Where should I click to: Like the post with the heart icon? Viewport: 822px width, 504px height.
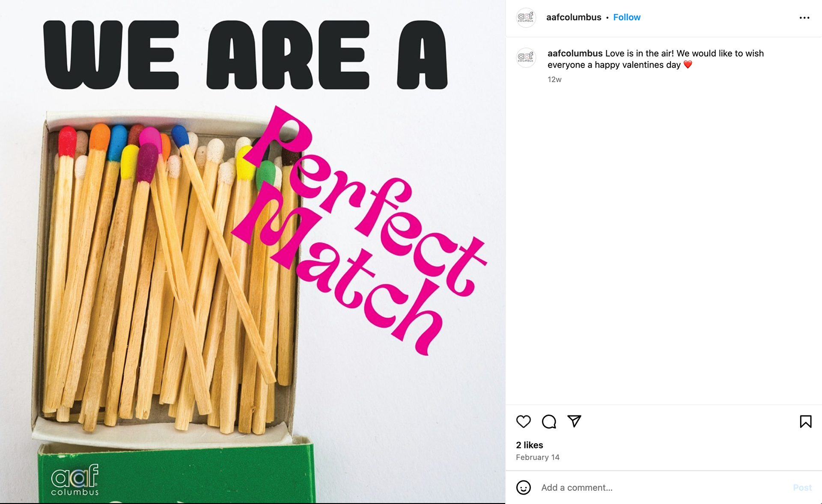pos(523,421)
